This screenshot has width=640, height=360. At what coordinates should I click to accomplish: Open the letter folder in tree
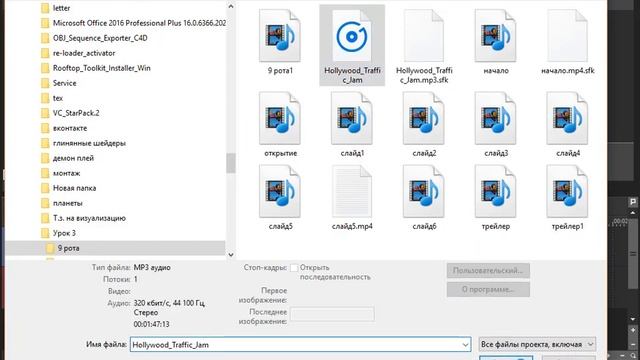click(x=56, y=8)
